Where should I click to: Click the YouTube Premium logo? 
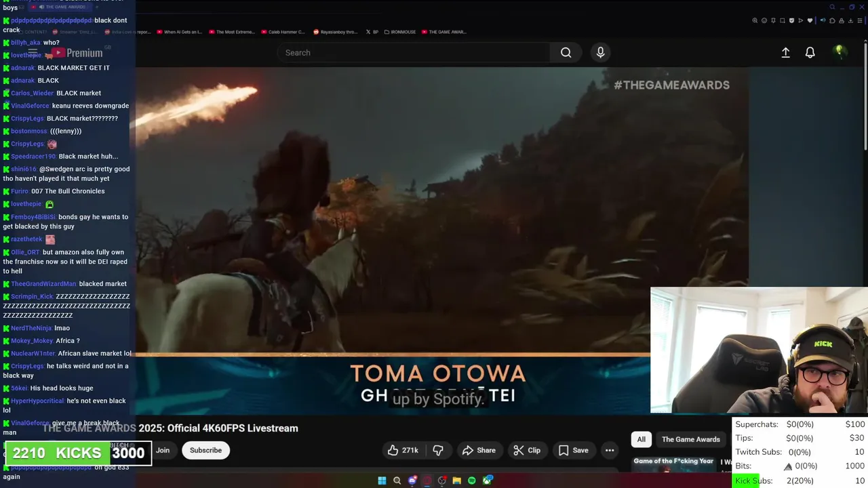[77, 53]
